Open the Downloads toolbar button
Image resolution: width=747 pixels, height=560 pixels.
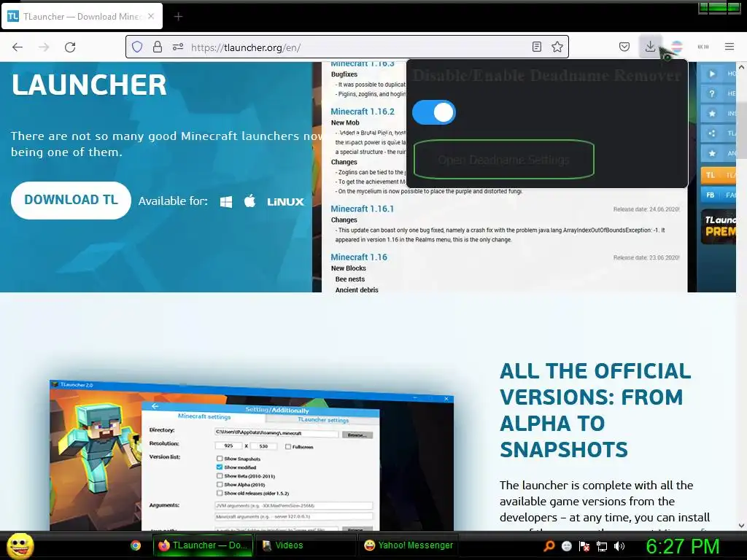pos(650,47)
